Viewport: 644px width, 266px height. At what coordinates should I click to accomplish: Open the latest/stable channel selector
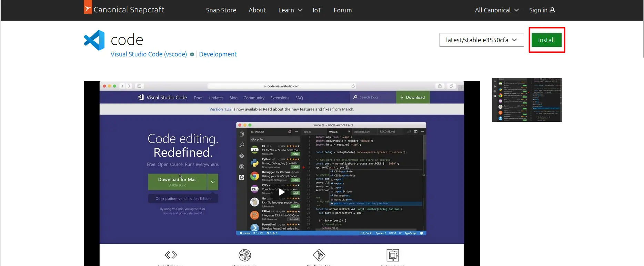(x=481, y=40)
